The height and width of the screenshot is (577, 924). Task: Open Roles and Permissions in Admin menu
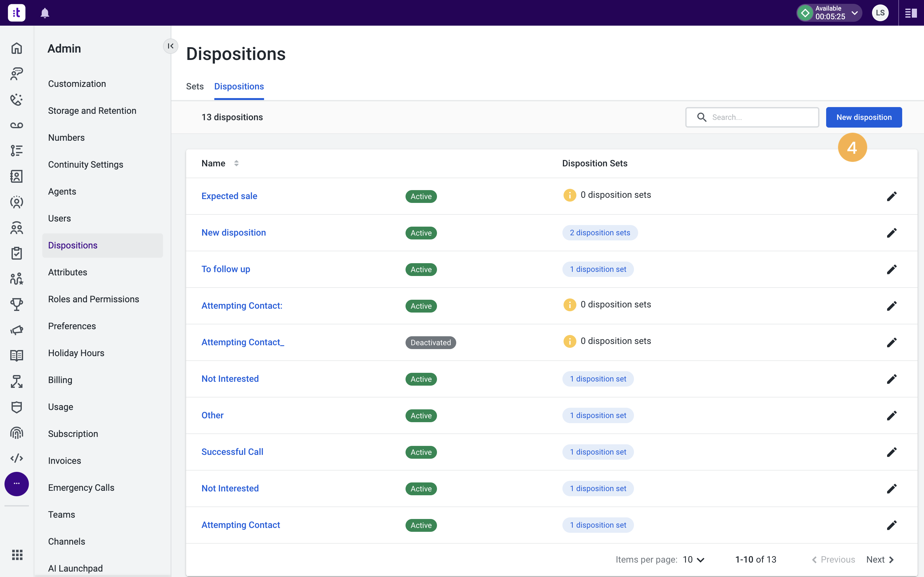pyautogui.click(x=94, y=299)
